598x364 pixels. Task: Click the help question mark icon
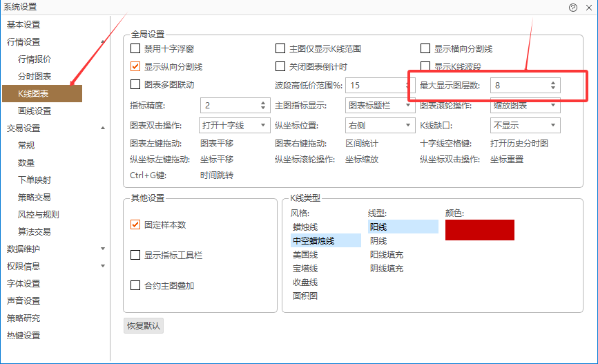pos(572,7)
